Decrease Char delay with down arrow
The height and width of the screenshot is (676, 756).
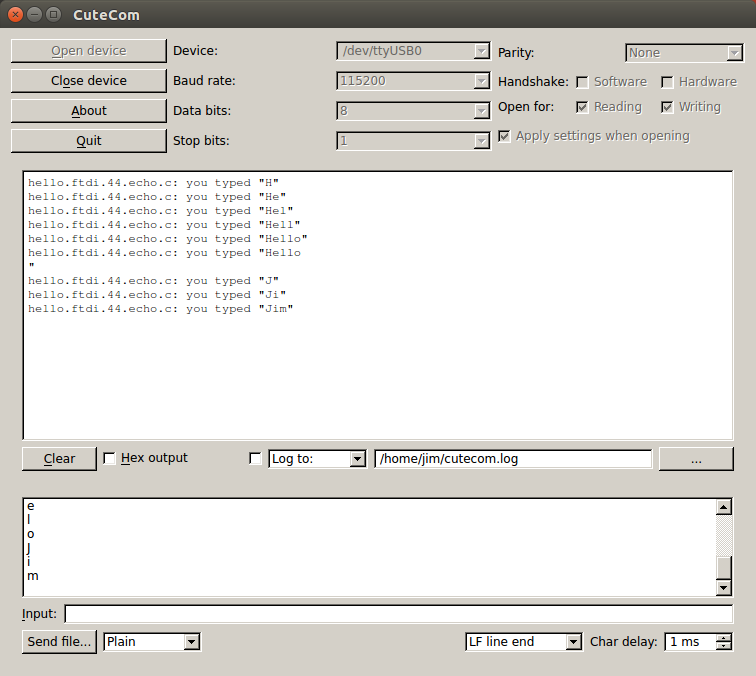click(724, 646)
